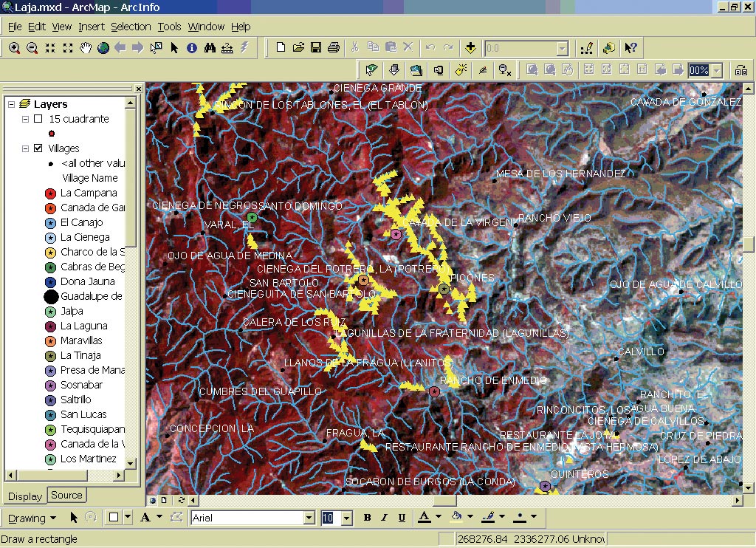Screen dimensions: 756x548
Task: Print the map
Action: click(334, 47)
